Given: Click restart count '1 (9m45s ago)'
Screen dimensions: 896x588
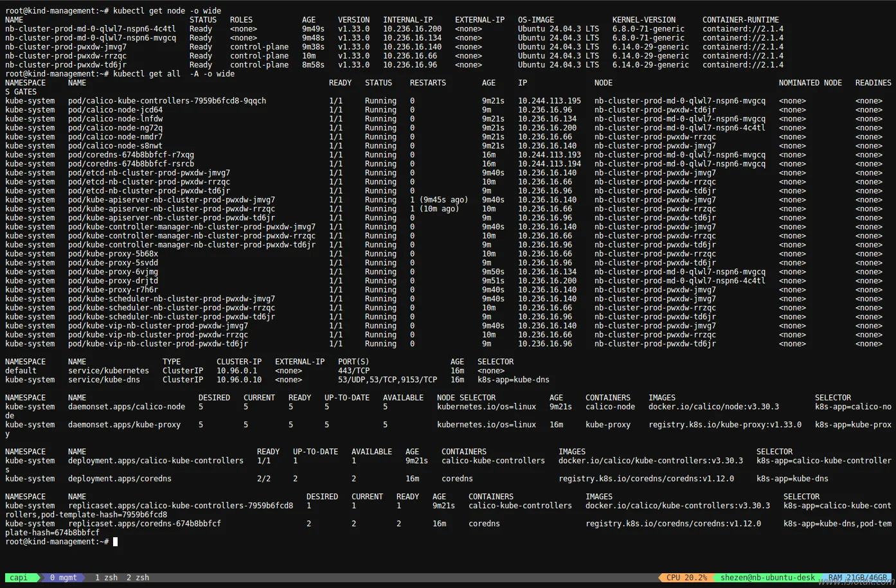Looking at the screenshot, I should [439, 200].
